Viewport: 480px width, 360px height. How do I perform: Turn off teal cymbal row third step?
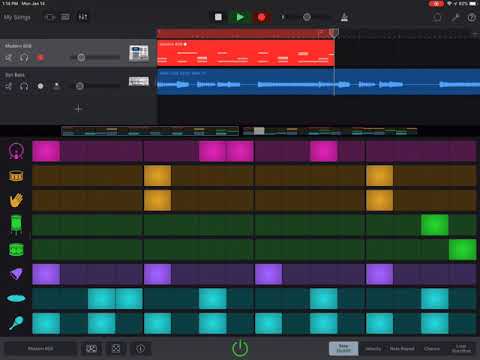coord(101,299)
